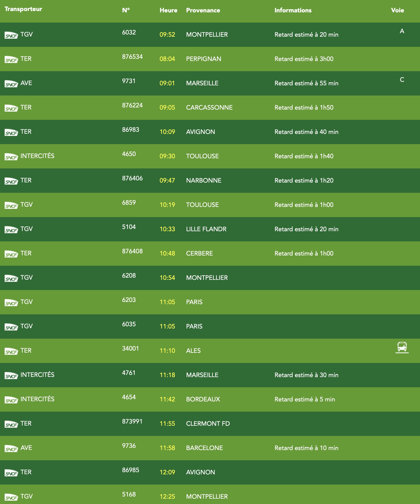Click CLERMONT FD in the Provenance column
Image resolution: width=420 pixels, height=504 pixels.
(x=208, y=424)
